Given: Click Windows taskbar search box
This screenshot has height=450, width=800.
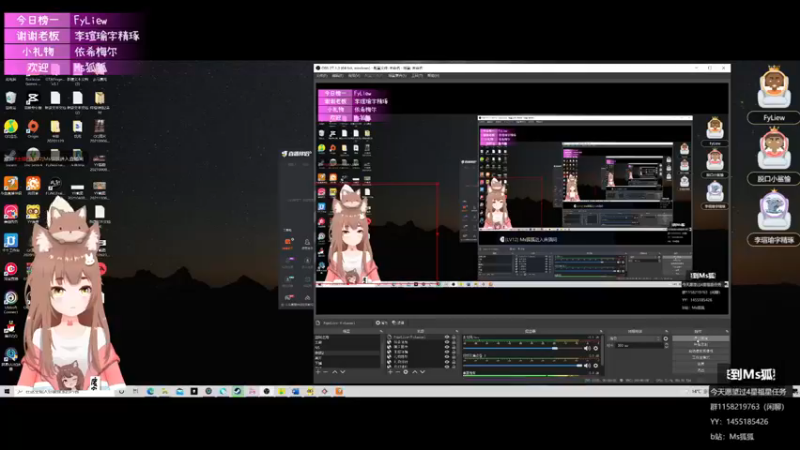Looking at the screenshot, I should [x=64, y=391].
